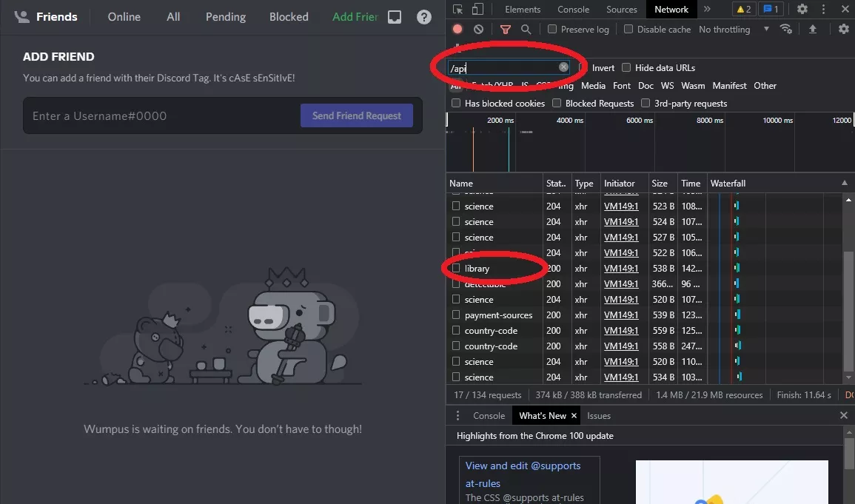The width and height of the screenshot is (855, 504).
Task: Sort by the Size column header
Action: click(663, 184)
